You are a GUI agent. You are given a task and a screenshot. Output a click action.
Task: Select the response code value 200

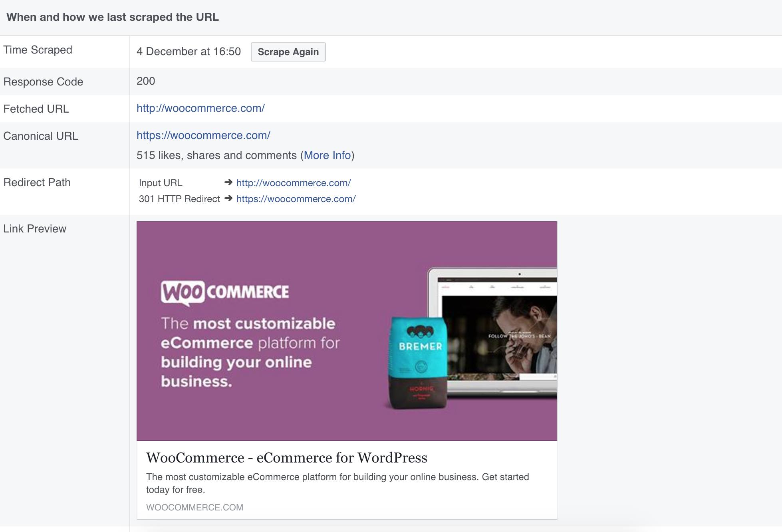146,81
